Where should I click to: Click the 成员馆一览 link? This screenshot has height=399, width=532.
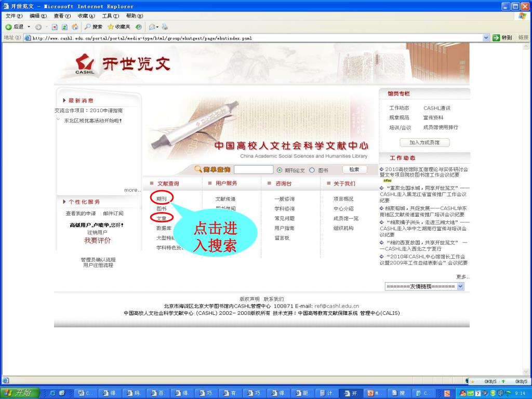point(345,218)
